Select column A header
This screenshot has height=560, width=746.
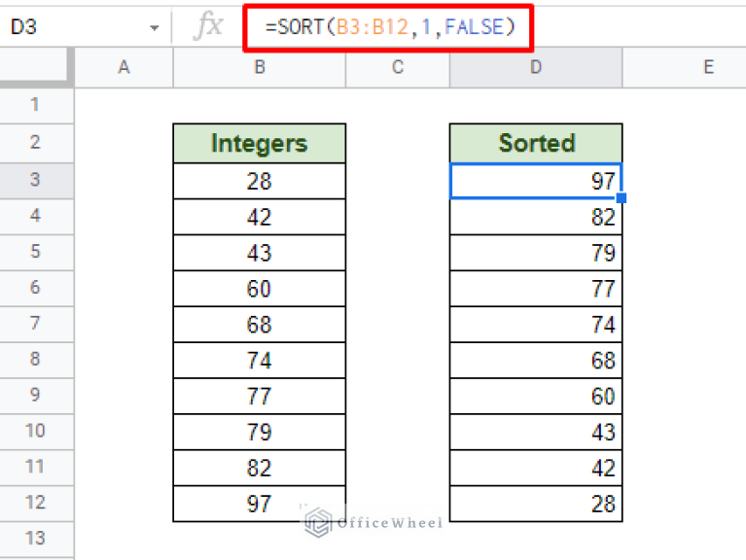[x=124, y=67]
